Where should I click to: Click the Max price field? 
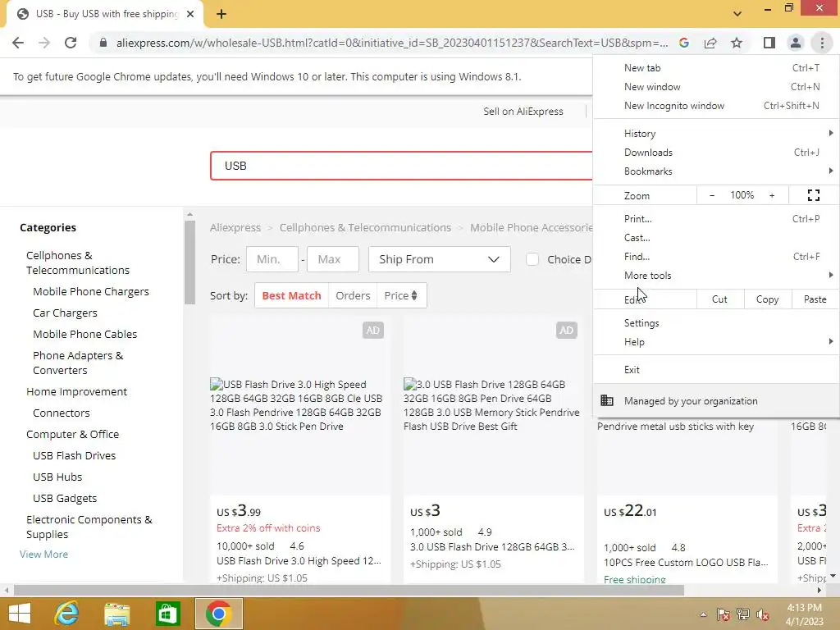[x=333, y=259]
